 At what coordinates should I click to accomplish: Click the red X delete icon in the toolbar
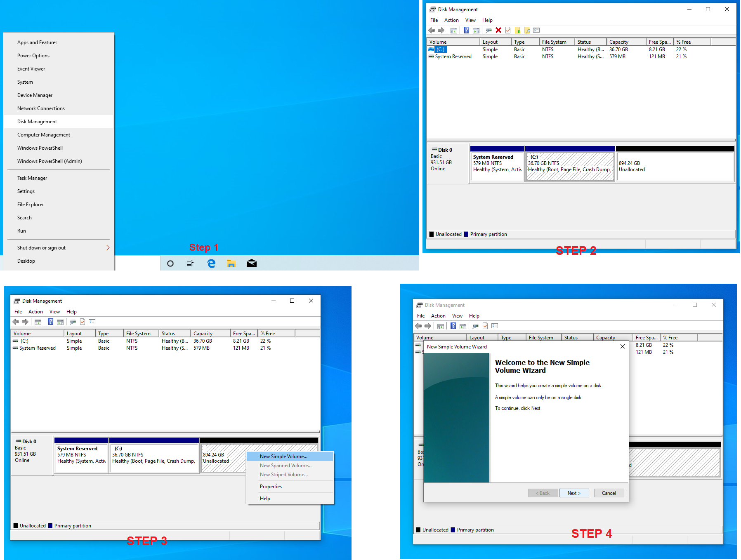click(x=498, y=30)
